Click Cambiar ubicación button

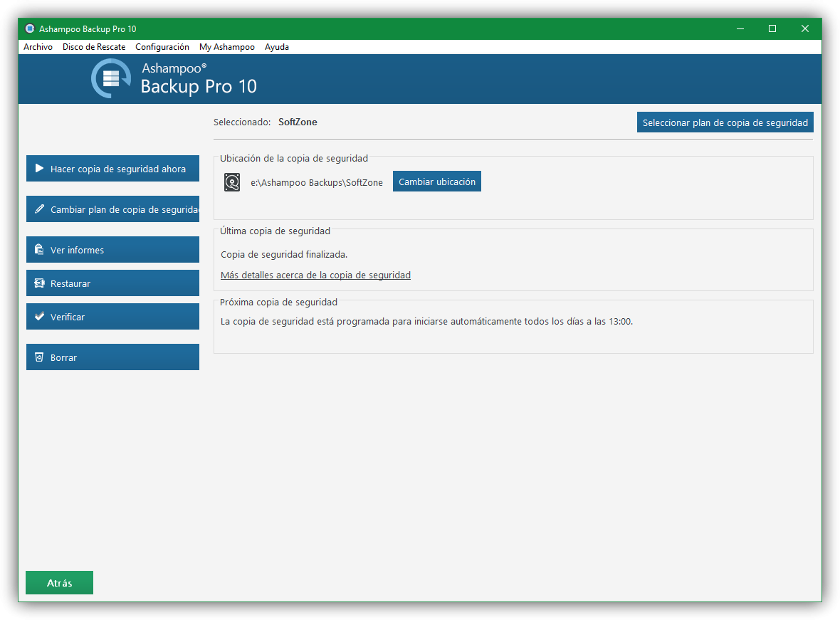point(436,181)
